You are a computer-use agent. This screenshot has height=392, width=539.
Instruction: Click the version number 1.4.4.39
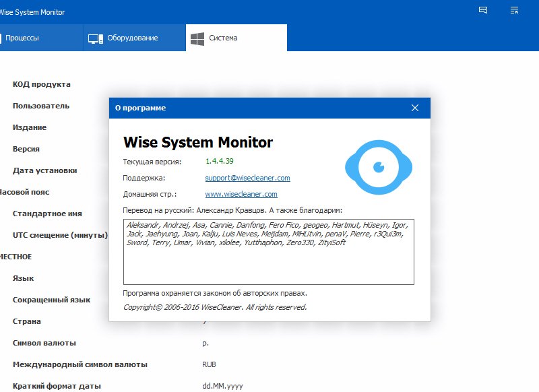click(220, 161)
